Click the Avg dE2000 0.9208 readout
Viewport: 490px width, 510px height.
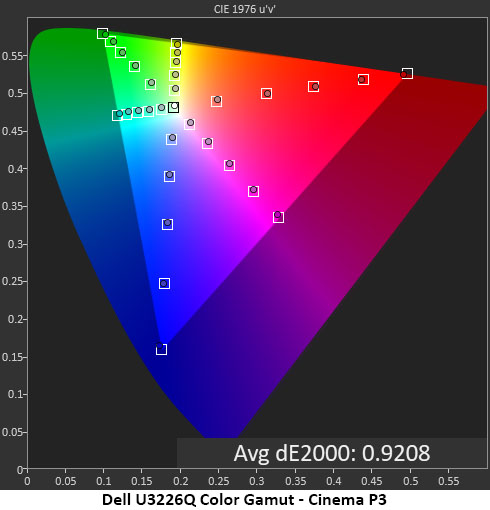(332, 453)
